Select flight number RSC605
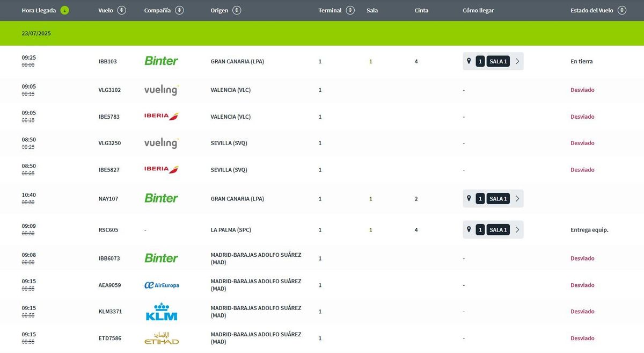This screenshot has width=644, height=353. 108,230
